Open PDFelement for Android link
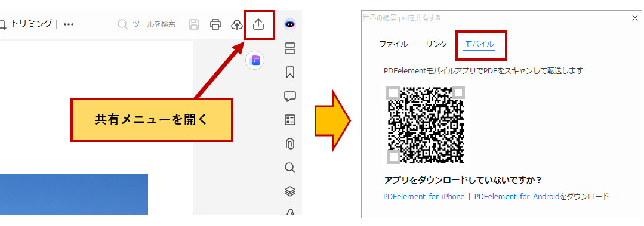Screen dimensions: 644x226 pos(517,196)
